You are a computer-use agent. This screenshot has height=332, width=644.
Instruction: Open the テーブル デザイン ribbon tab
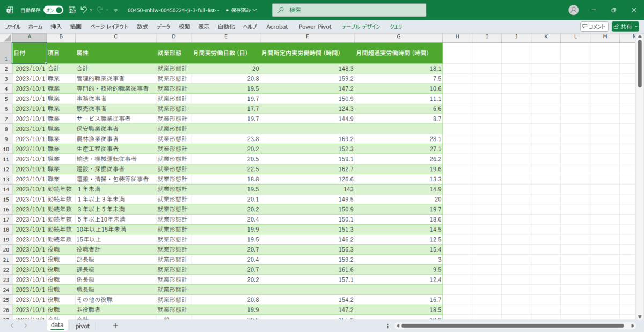tap(361, 26)
